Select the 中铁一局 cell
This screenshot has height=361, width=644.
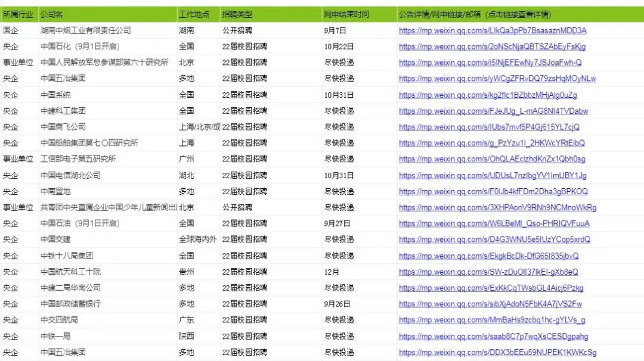tap(107, 336)
